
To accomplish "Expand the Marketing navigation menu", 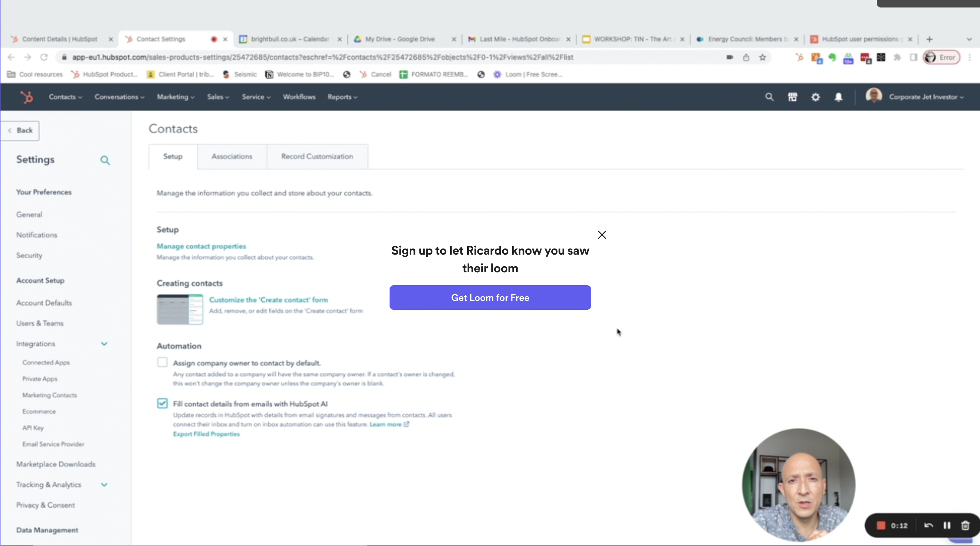I will point(176,97).
